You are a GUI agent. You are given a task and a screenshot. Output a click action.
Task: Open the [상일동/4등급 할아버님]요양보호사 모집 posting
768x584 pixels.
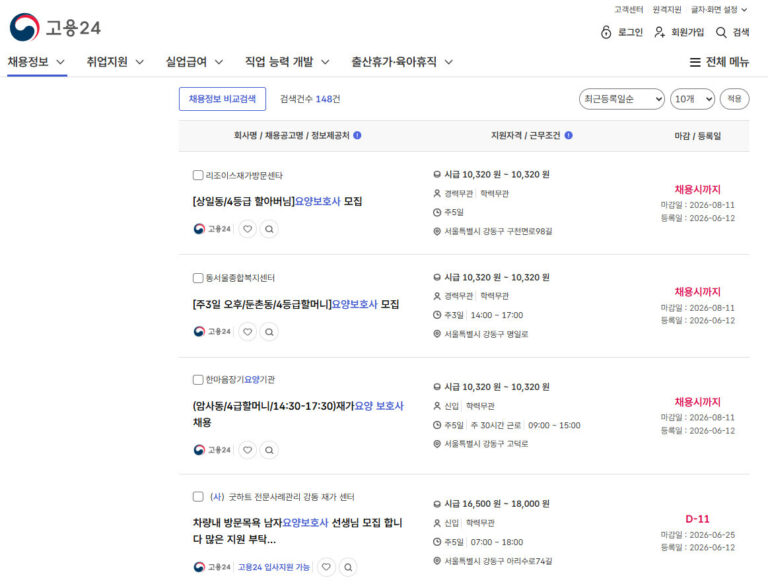click(277, 201)
